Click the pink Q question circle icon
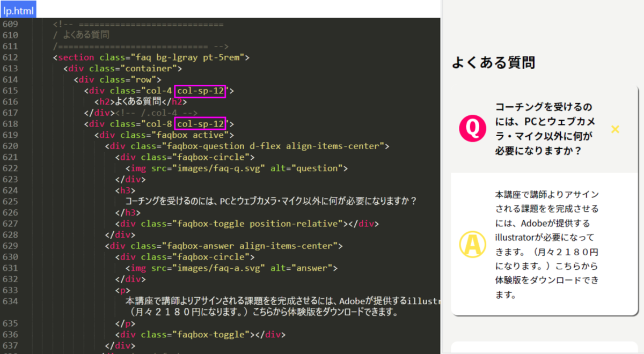 point(472,129)
